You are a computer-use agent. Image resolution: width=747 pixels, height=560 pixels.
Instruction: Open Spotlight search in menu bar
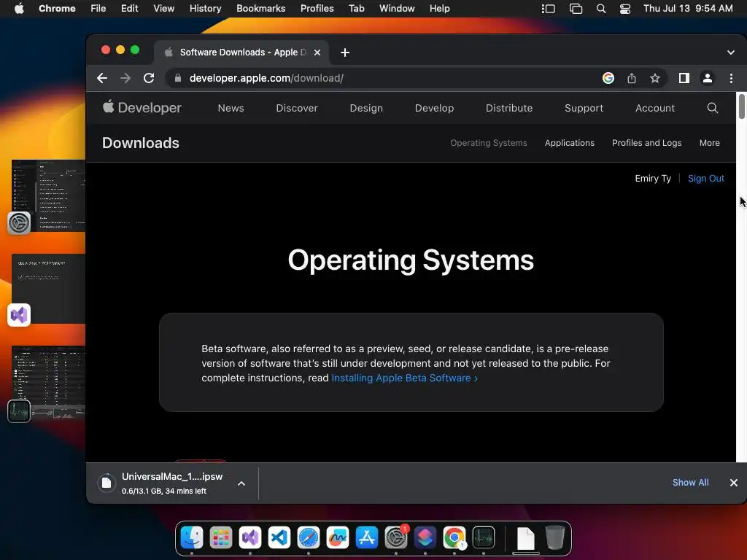[x=601, y=9]
